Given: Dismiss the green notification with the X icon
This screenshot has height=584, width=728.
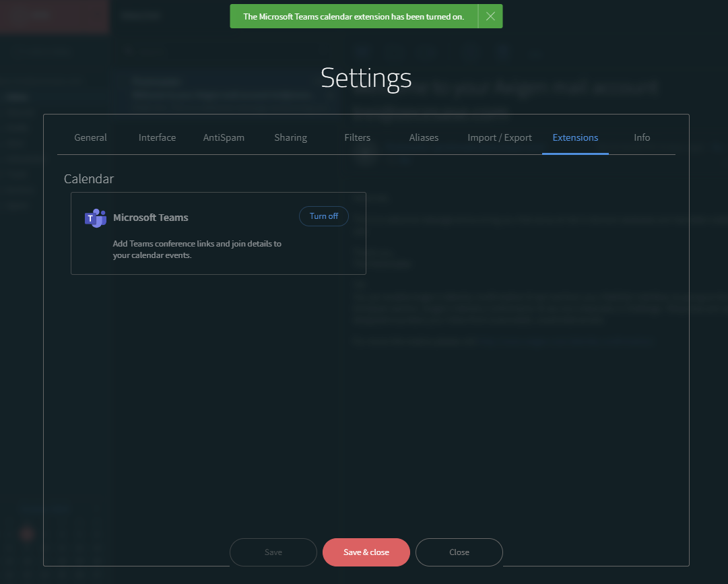Looking at the screenshot, I should 490,17.
